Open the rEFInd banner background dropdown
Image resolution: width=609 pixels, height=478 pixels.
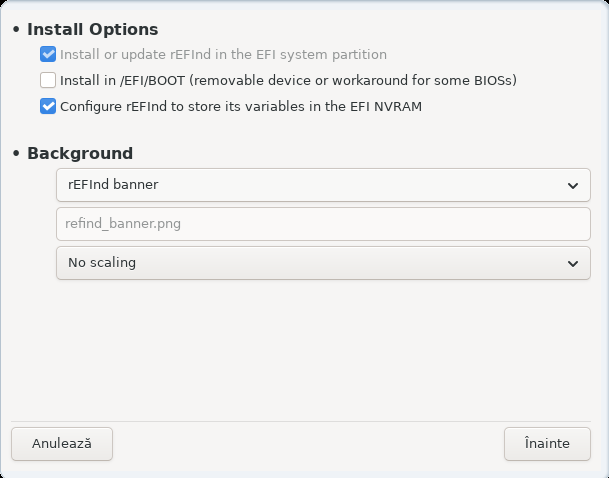(323, 185)
